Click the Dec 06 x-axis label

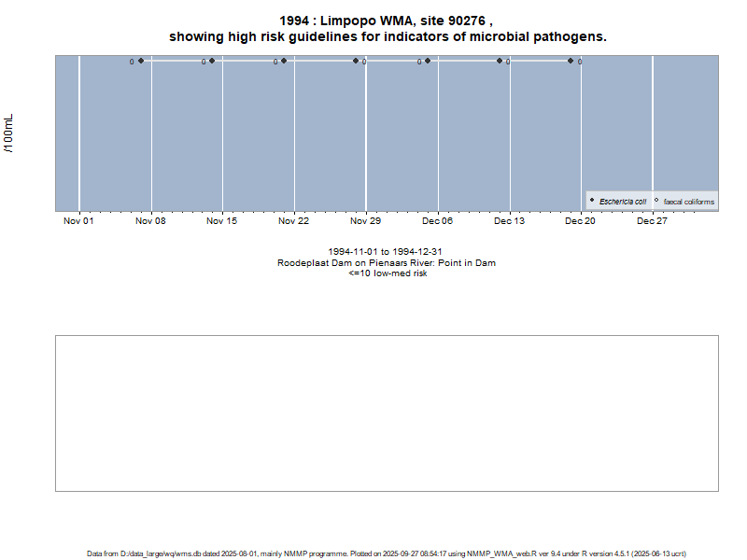tap(437, 221)
